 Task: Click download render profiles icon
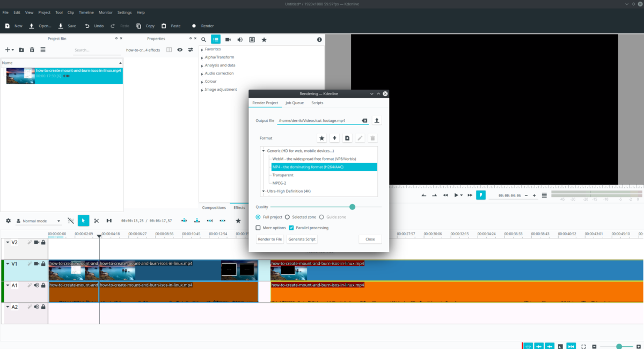tap(334, 138)
